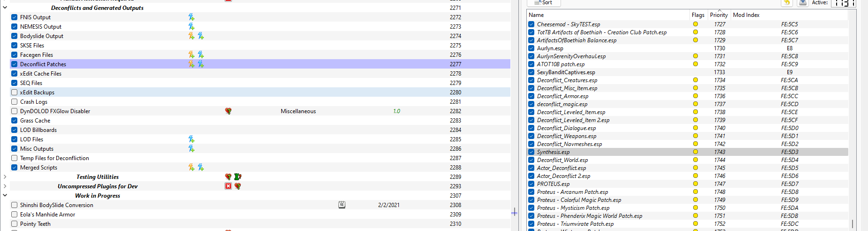868x231 pixels.
Task: Check the Pointy Teeth mod checkbox
Action: click(15, 224)
